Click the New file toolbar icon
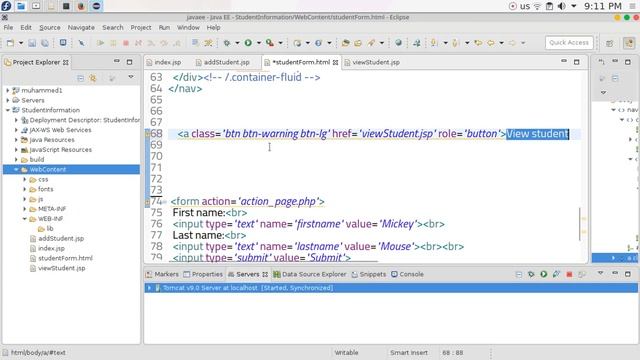Viewport: 640px width, 360px height. point(10,43)
